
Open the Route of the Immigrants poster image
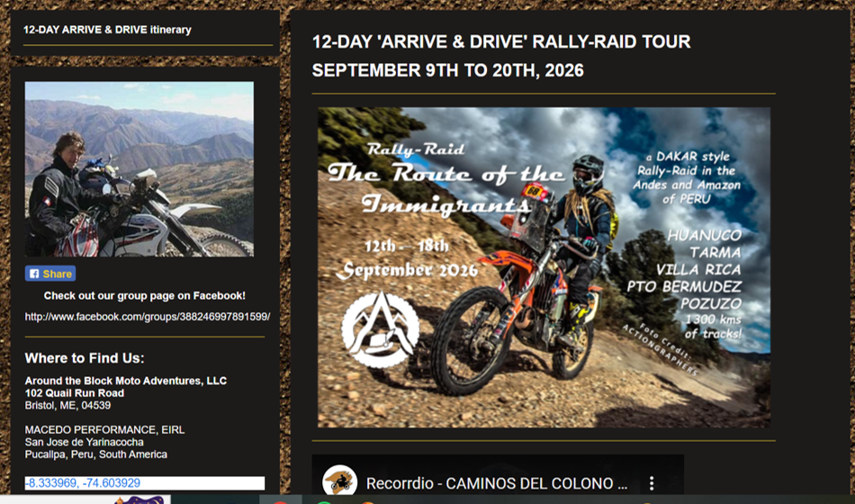[544, 267]
